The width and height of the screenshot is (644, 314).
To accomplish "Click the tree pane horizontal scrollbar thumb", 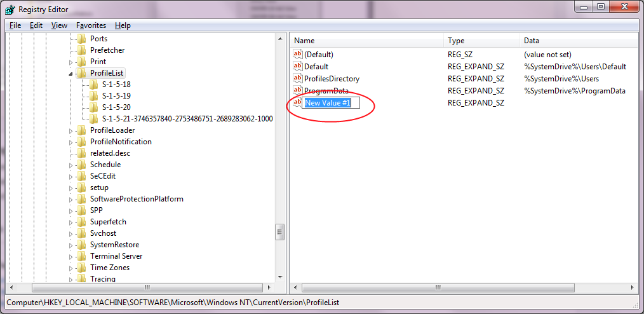I will 147,287.
